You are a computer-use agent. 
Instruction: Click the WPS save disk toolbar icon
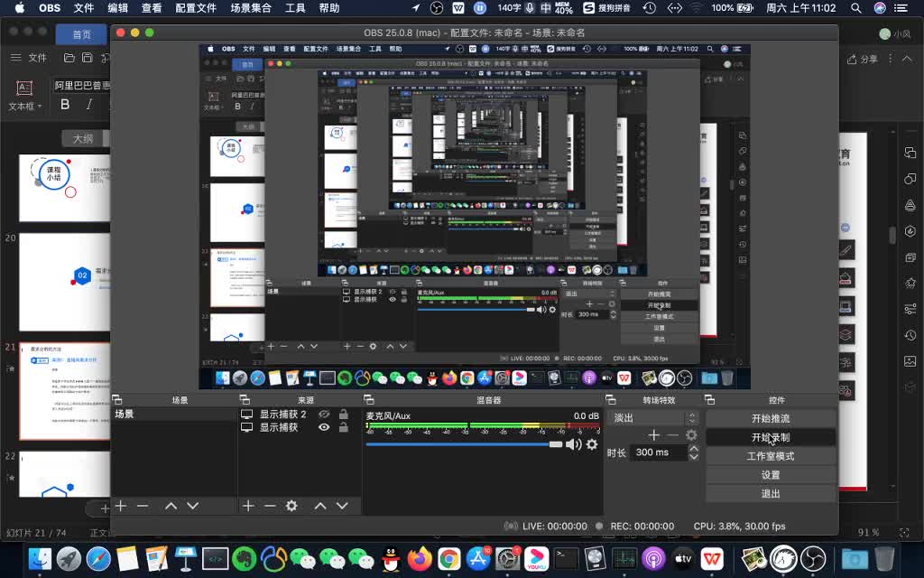pyautogui.click(x=88, y=58)
